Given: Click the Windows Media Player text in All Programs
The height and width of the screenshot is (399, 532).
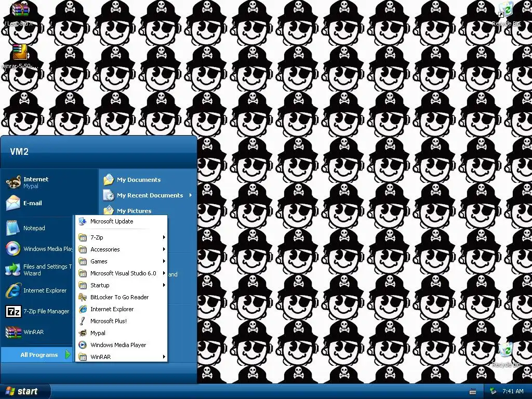Looking at the screenshot, I should coord(118,345).
